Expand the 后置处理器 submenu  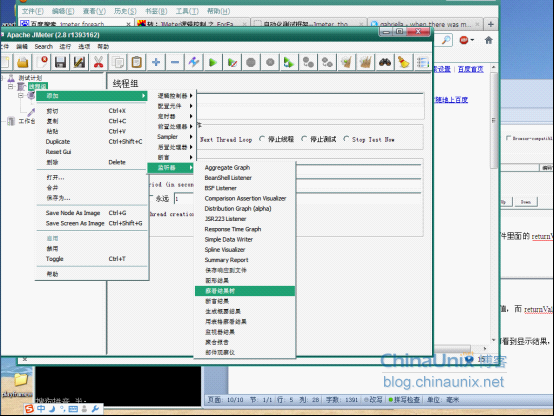pyautogui.click(x=175, y=147)
